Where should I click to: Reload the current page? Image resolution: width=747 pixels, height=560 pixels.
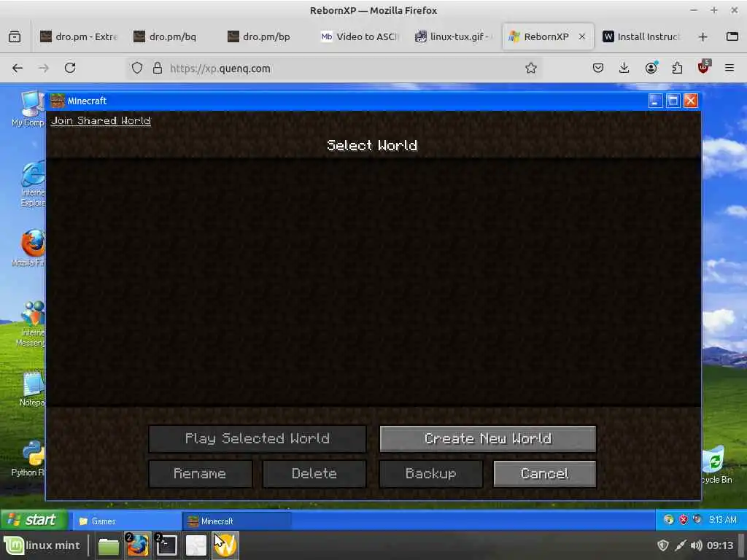pos(70,68)
